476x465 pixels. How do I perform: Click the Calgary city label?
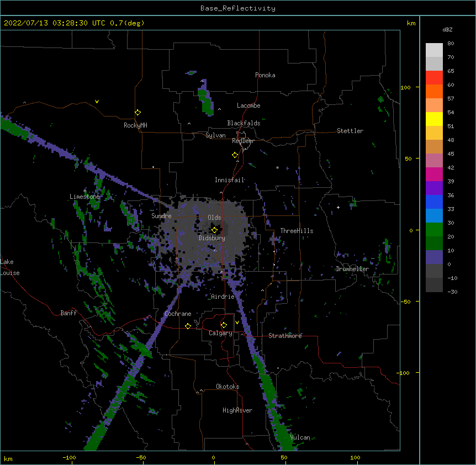(x=221, y=333)
